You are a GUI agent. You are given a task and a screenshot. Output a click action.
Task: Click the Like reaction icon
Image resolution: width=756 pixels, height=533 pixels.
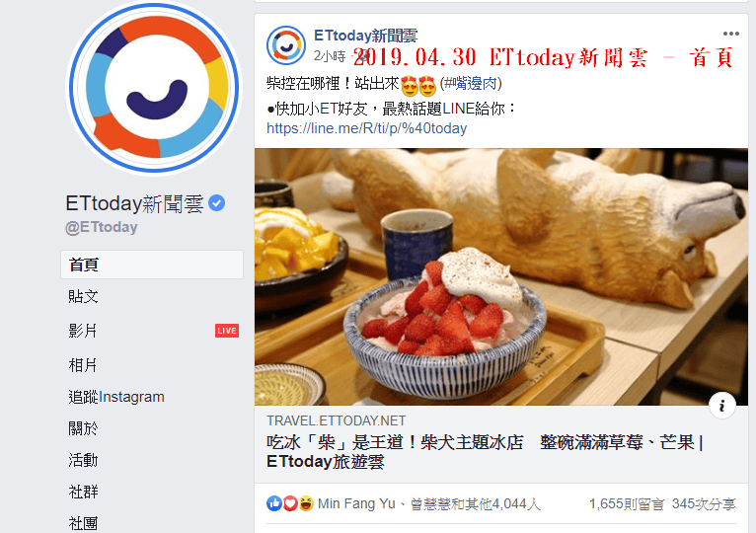point(273,503)
